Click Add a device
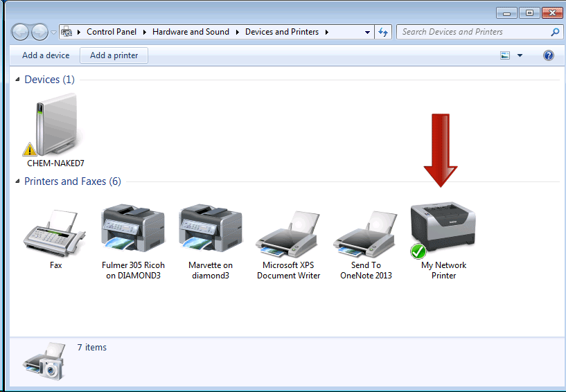 pyautogui.click(x=46, y=55)
